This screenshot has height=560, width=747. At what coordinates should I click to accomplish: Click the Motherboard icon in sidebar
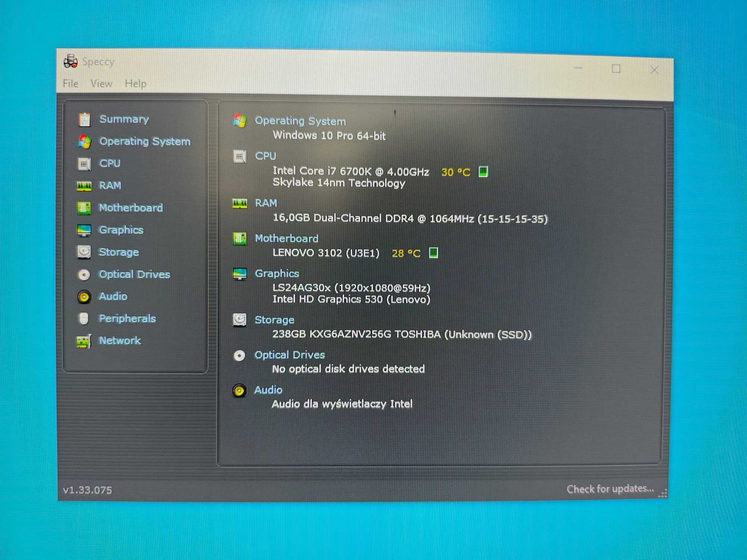pyautogui.click(x=84, y=208)
